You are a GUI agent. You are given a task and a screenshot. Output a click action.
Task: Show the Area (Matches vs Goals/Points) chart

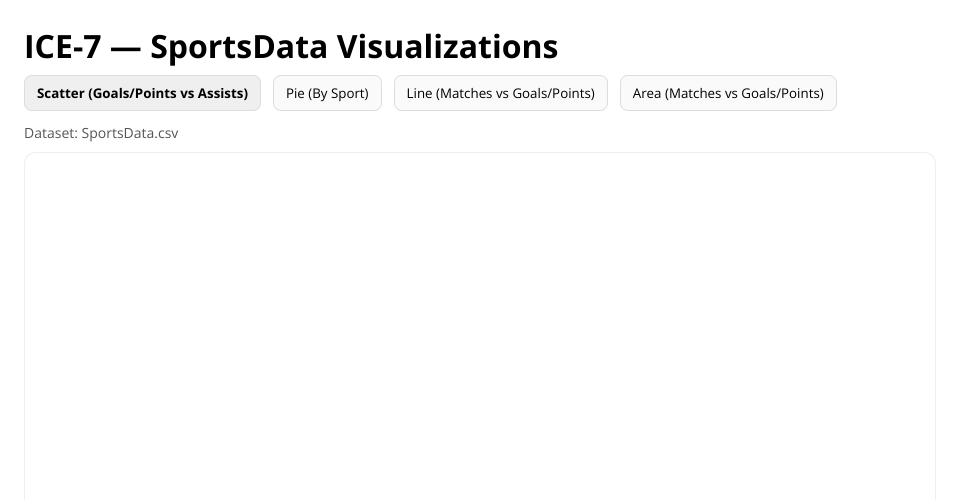(x=728, y=93)
